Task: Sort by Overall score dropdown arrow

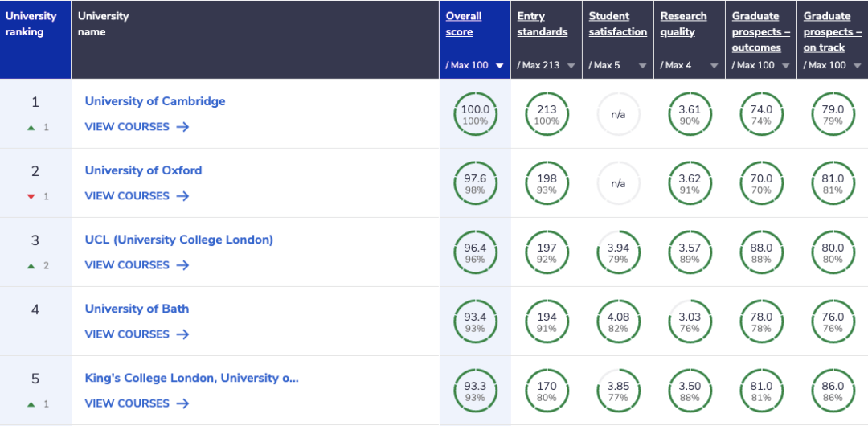Action: 500,65
